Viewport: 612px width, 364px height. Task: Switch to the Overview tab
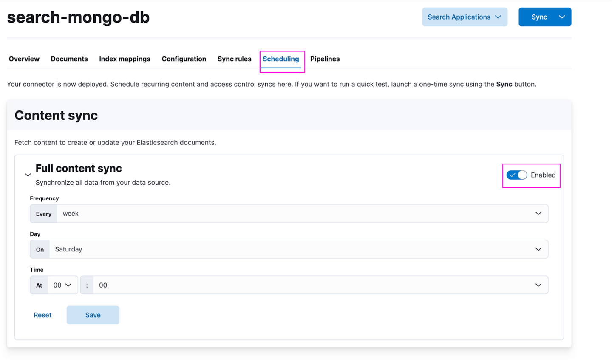pyautogui.click(x=24, y=59)
